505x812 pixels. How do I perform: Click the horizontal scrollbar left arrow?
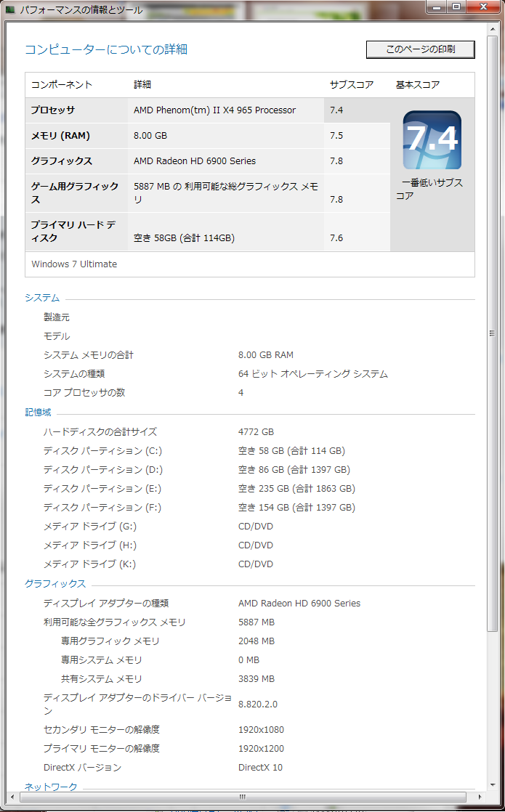click(x=12, y=796)
